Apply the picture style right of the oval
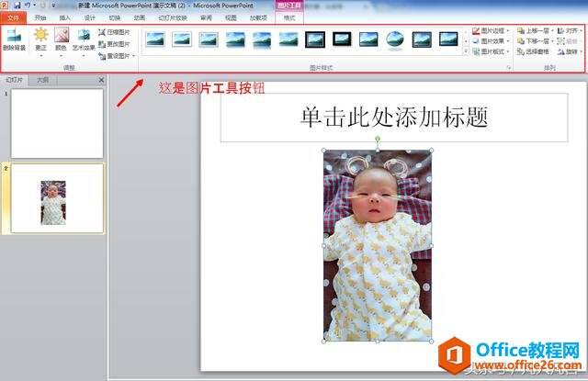Viewport: 588px width, 381px height. [422, 39]
